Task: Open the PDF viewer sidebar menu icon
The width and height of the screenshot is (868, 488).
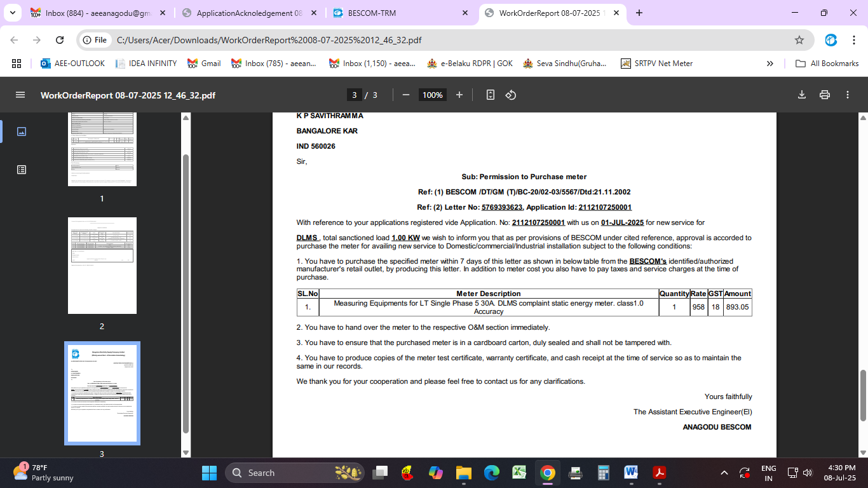Action: coord(20,95)
